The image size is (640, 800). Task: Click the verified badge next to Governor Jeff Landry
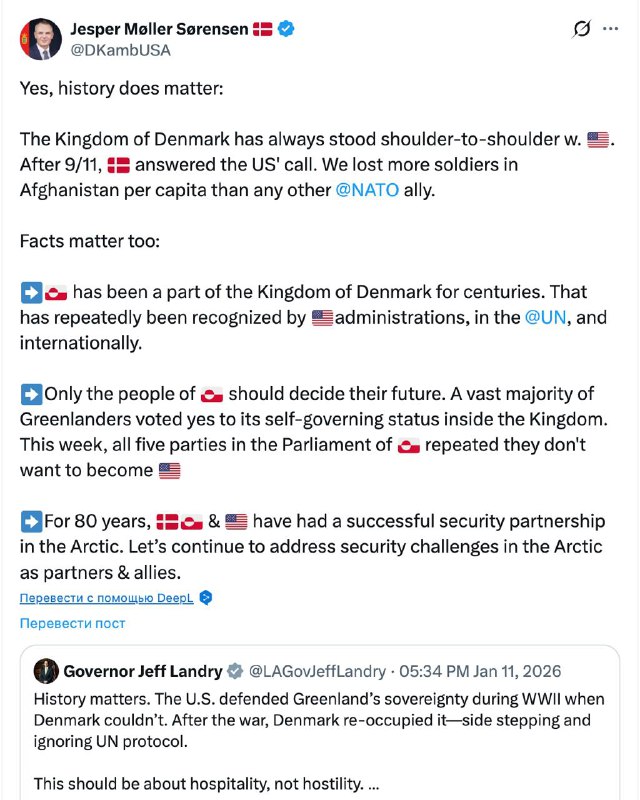[x=234, y=671]
